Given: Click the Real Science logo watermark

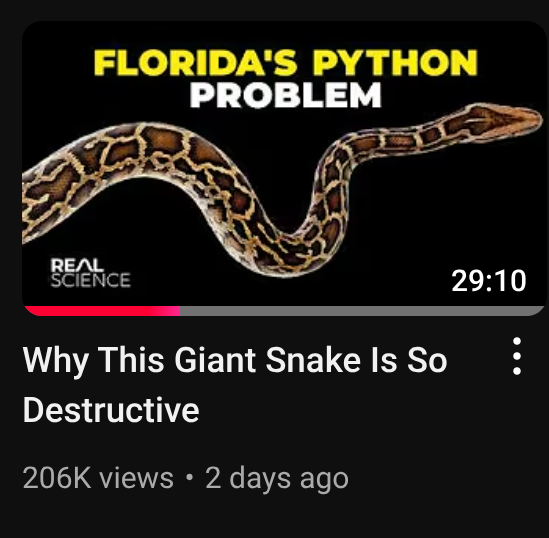Looking at the screenshot, I should tap(91, 273).
